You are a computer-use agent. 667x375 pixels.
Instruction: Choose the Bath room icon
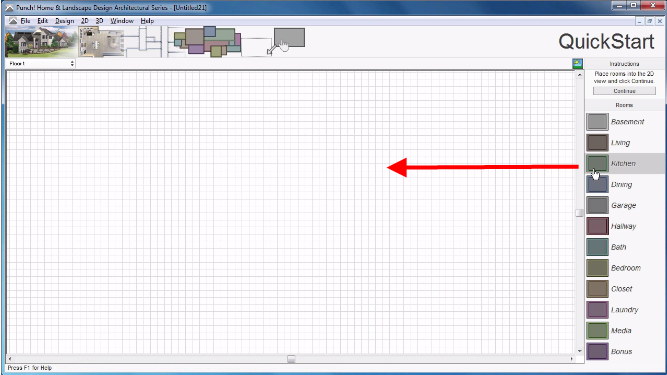[x=597, y=247]
